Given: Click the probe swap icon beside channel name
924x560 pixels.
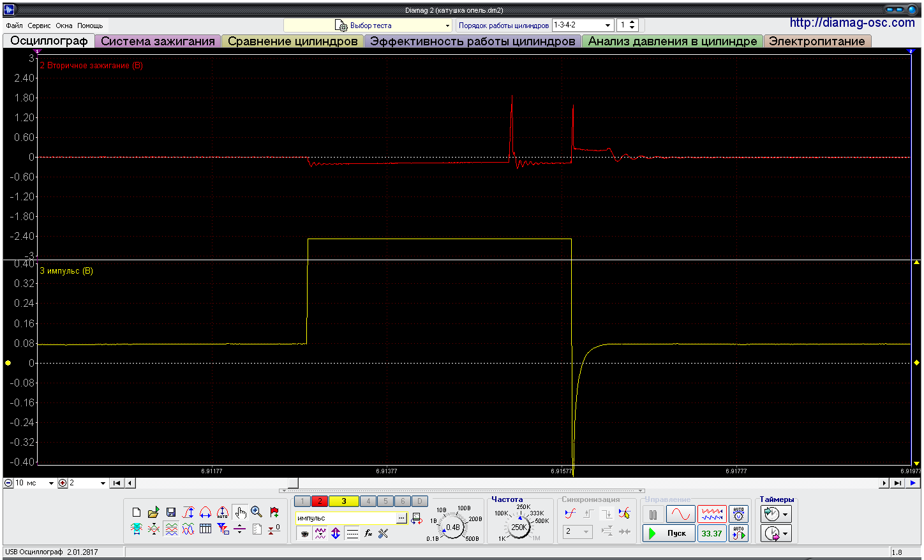Looking at the screenshot, I should coord(417,519).
